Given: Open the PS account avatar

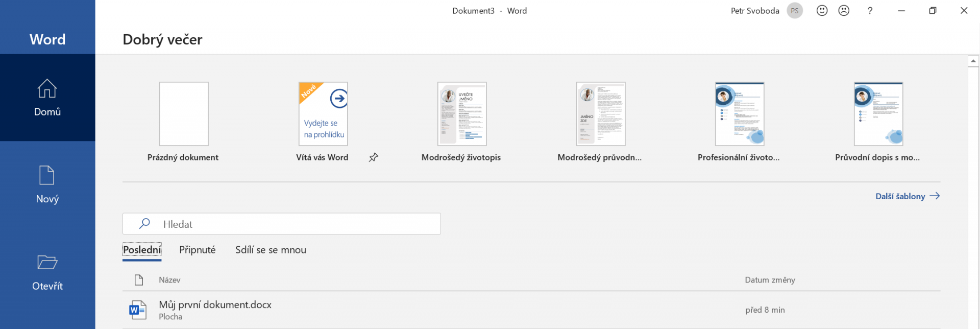Looking at the screenshot, I should [x=795, y=11].
